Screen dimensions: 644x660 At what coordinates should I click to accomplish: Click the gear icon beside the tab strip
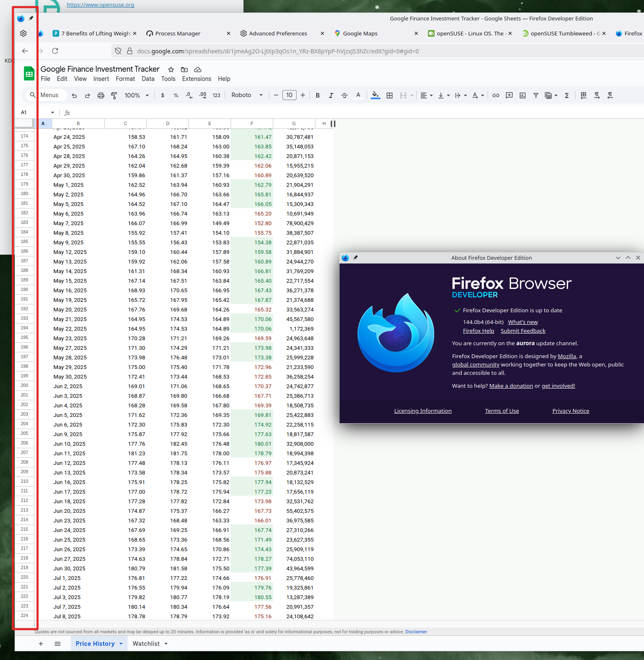tap(23, 33)
